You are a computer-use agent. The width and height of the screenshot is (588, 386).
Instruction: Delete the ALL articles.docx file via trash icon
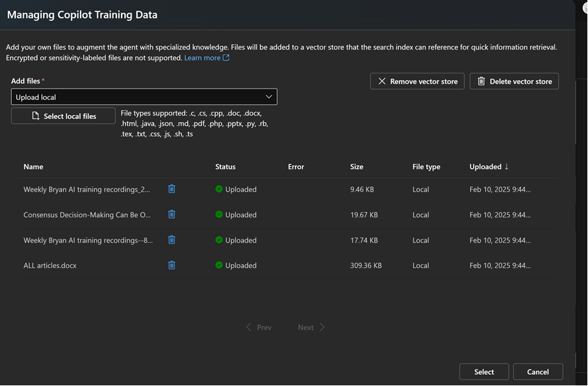click(x=172, y=265)
